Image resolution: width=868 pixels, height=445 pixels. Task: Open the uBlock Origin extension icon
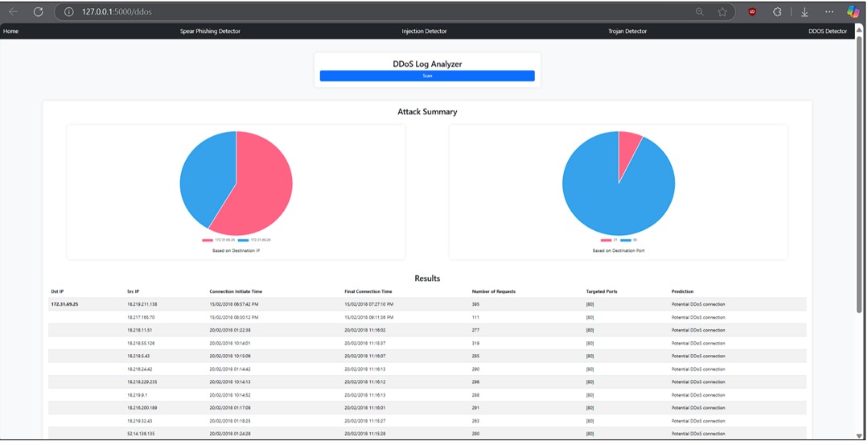pos(752,11)
